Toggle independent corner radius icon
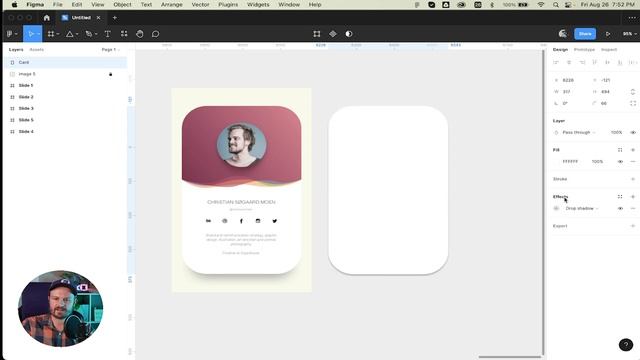 (x=633, y=103)
